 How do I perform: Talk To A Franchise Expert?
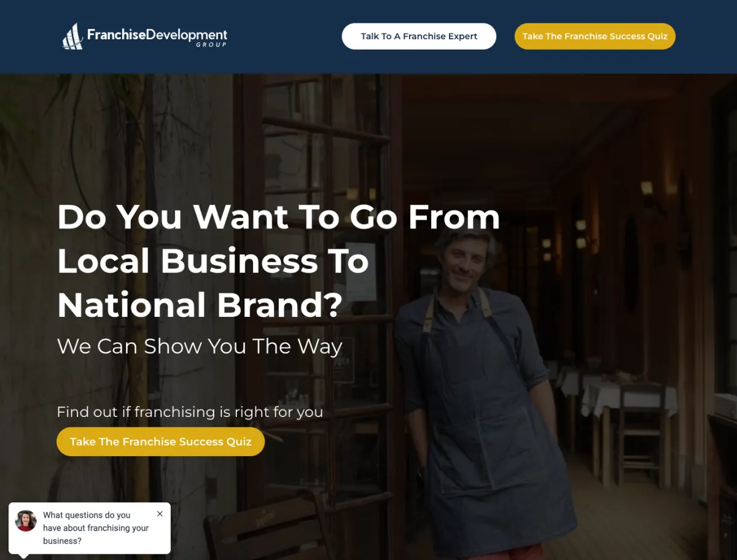[419, 36]
